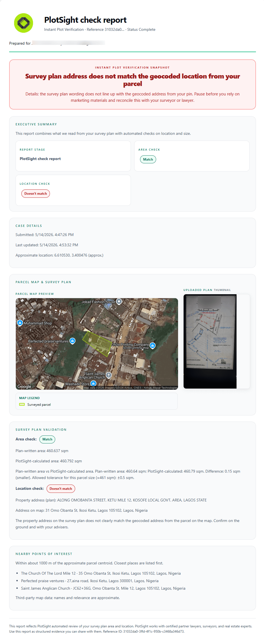Click the Map Legend heading
This screenshot has height=644, width=264.
click(x=29, y=398)
